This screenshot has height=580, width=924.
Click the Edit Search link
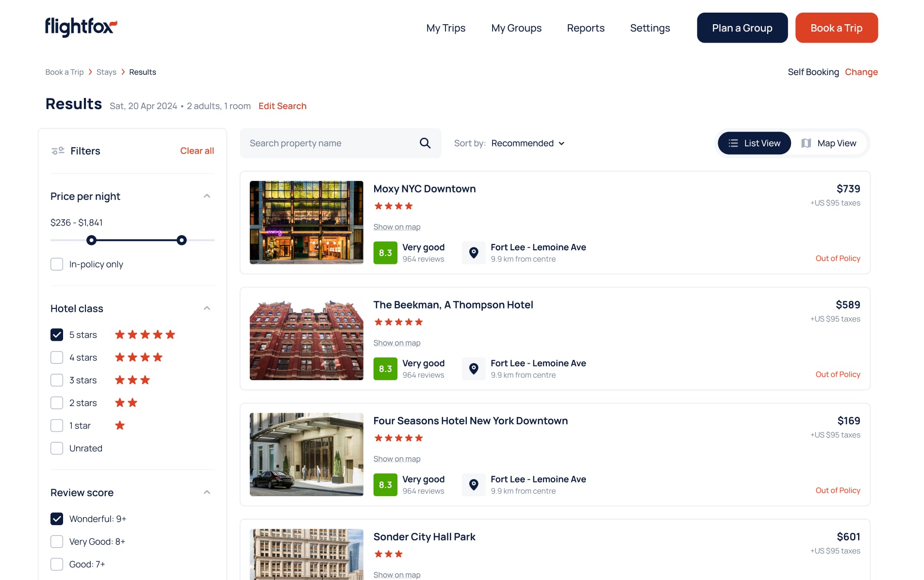[282, 106]
